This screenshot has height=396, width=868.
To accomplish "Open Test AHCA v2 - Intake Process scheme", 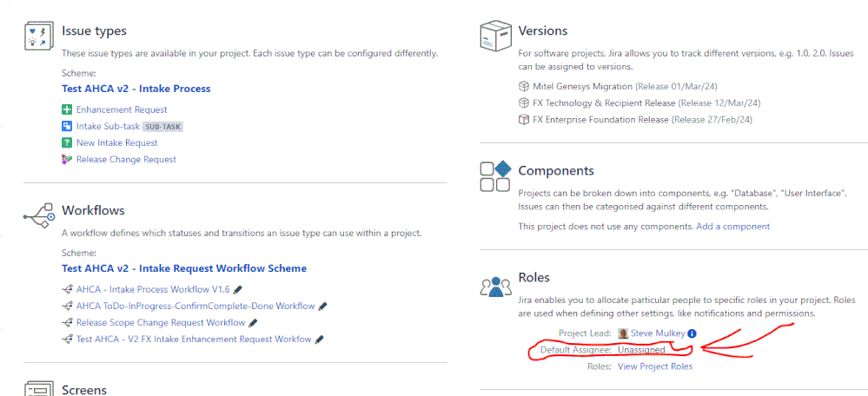I will [x=136, y=89].
